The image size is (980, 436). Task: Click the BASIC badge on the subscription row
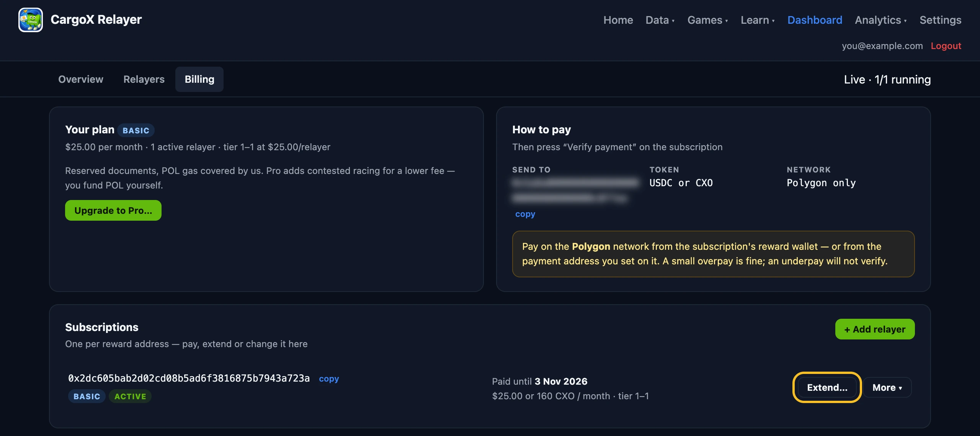87,397
